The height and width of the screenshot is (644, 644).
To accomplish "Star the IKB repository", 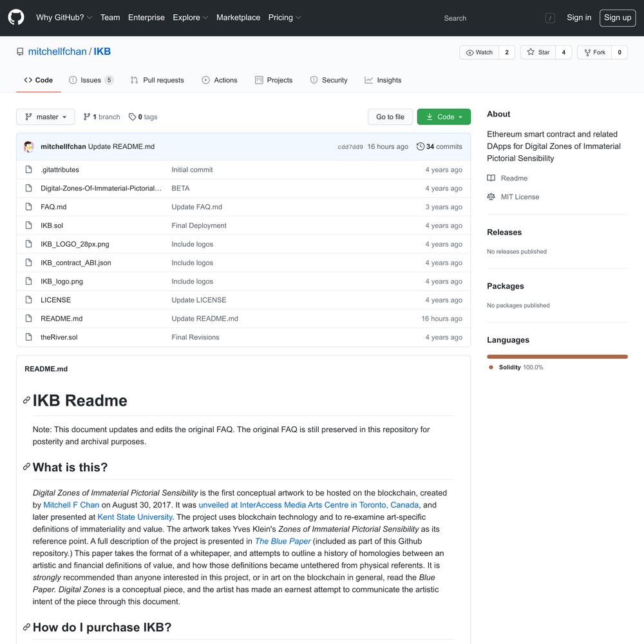I will point(538,52).
